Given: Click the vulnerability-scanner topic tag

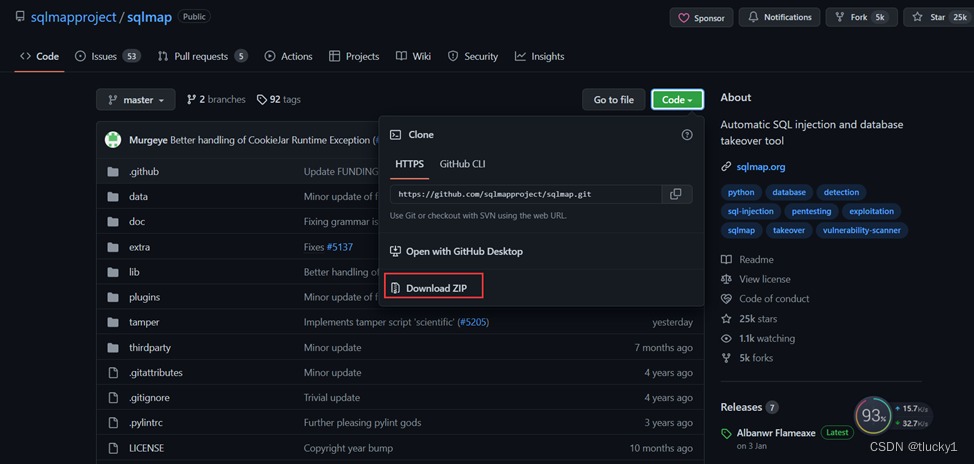Looking at the screenshot, I should point(862,230).
